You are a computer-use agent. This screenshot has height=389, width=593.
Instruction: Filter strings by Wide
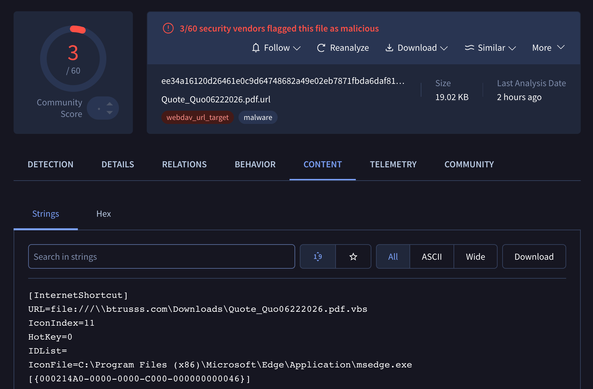point(475,257)
